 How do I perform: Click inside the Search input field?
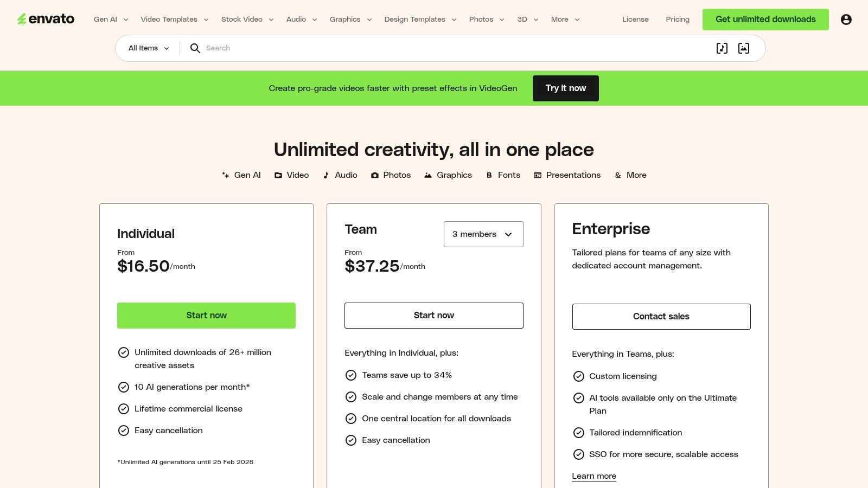[325, 48]
